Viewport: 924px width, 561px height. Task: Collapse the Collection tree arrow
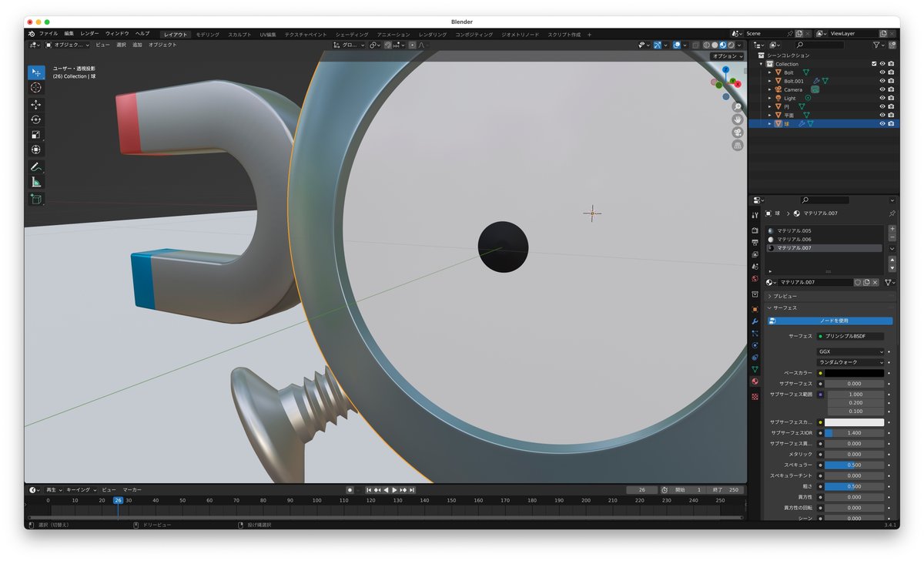click(x=762, y=64)
